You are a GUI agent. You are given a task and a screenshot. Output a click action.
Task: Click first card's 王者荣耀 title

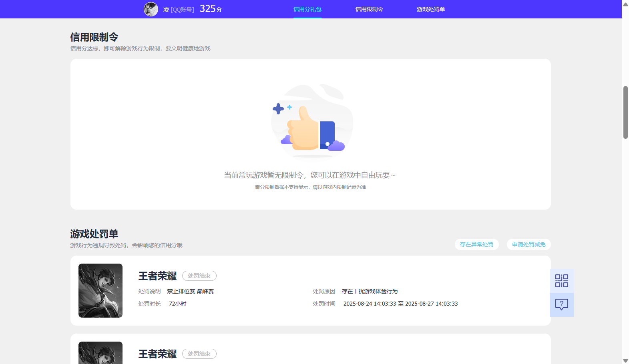point(157,276)
